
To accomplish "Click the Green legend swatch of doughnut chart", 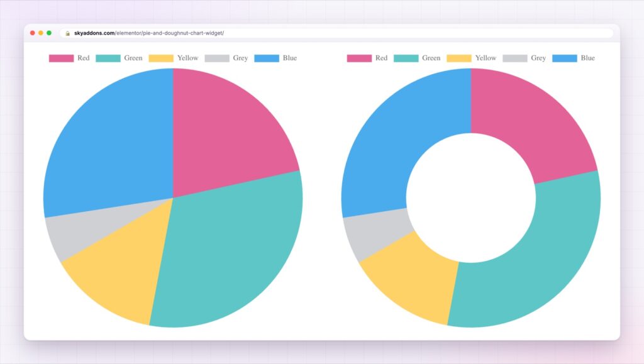I will [406, 58].
